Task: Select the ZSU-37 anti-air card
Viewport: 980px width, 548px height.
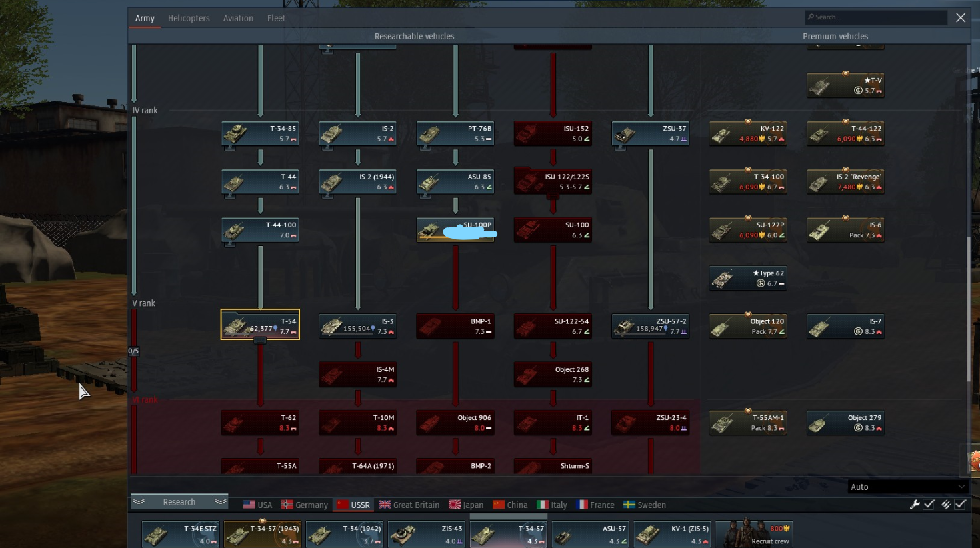Action: coord(651,133)
